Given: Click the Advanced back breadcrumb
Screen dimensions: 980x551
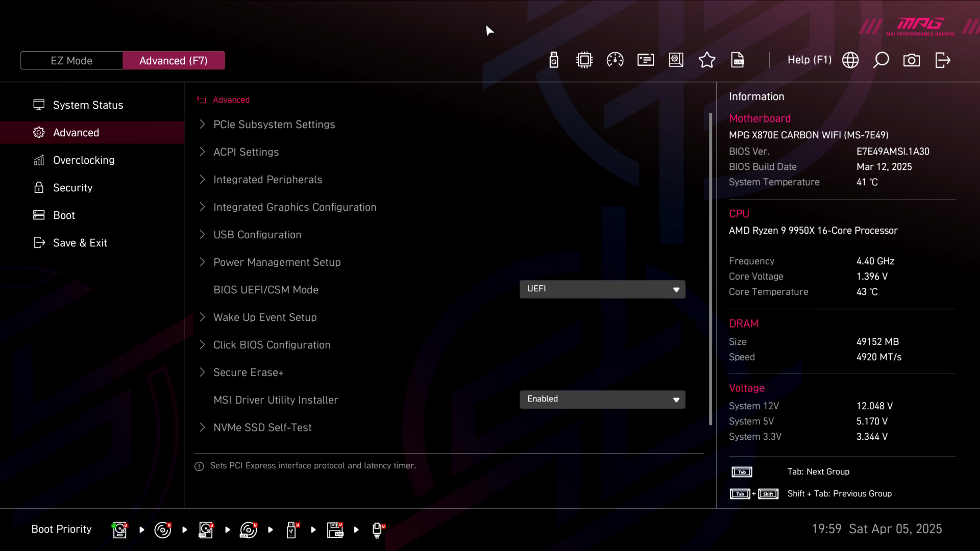Looking at the screenshot, I should [x=231, y=100].
